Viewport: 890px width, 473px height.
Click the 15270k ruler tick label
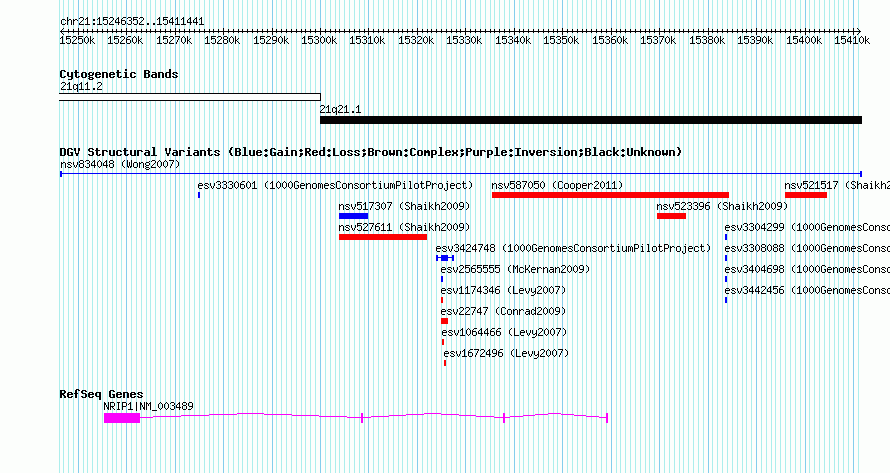pyautogui.click(x=174, y=40)
